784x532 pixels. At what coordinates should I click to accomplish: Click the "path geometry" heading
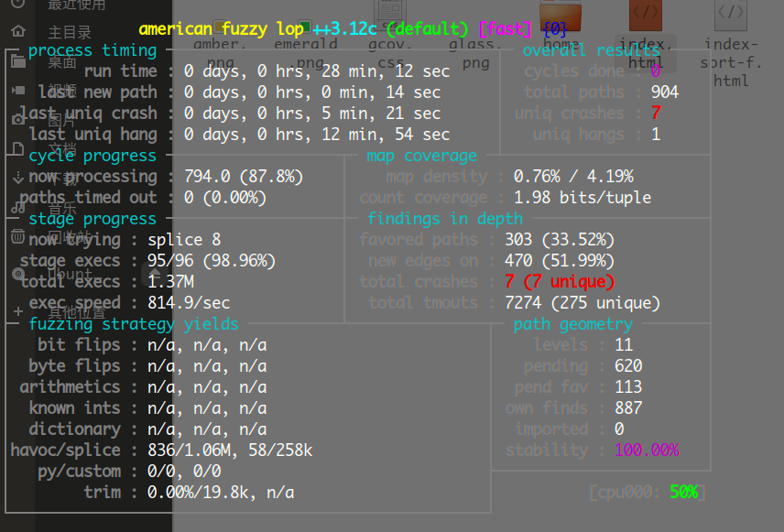pyautogui.click(x=573, y=324)
